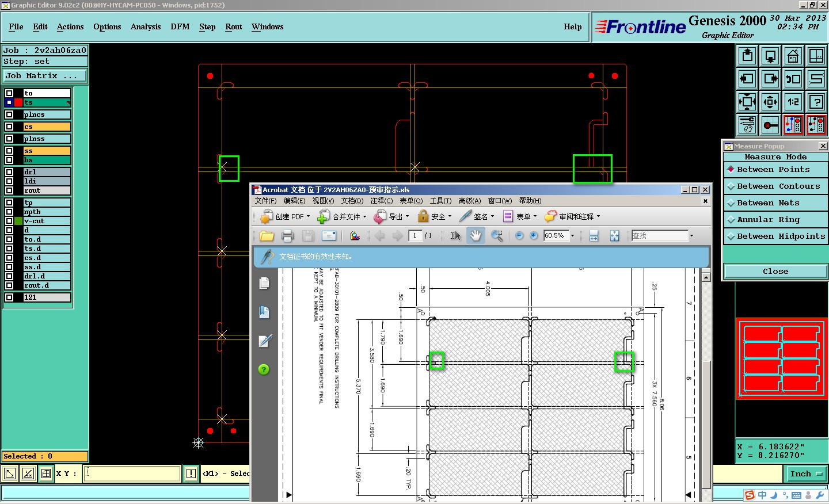The width and height of the screenshot is (829, 504).
Task: Select Annular Ring measure mode
Action: (775, 220)
